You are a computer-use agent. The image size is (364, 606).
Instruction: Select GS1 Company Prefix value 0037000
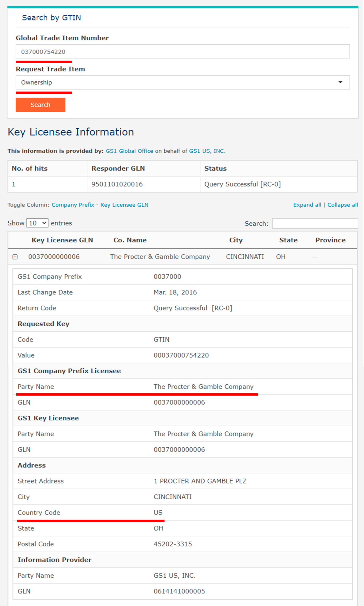coord(167,276)
